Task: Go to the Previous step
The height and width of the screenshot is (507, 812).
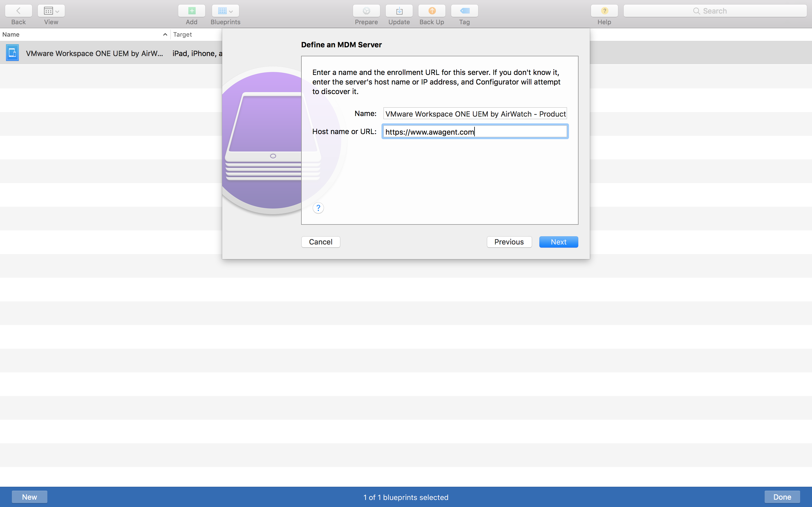Action: click(x=509, y=242)
